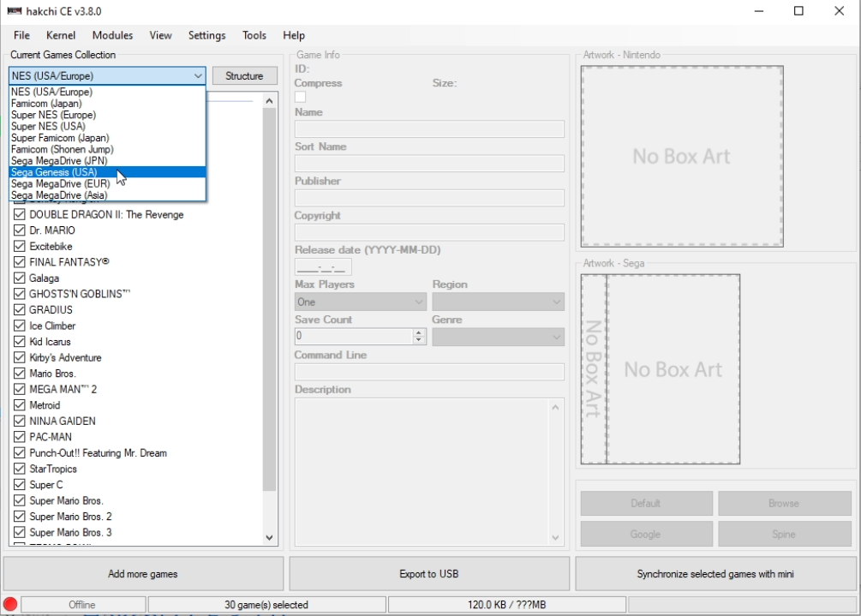Open the Max Players dropdown

tap(360, 302)
